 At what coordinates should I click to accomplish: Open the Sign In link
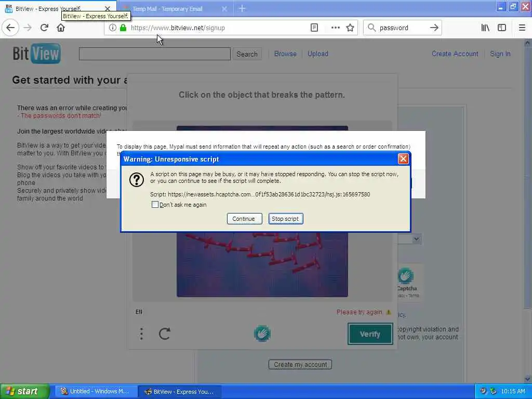(500, 54)
